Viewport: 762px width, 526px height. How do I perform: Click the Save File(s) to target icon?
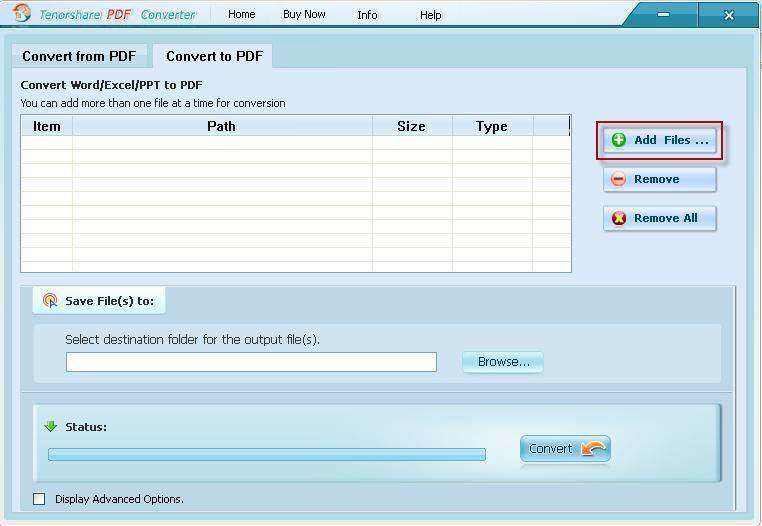pyautogui.click(x=50, y=301)
